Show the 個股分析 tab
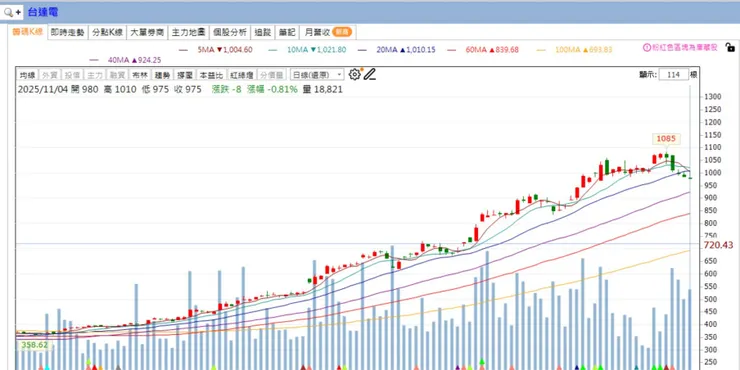Viewport: 740px width, 370px height. pos(230,33)
